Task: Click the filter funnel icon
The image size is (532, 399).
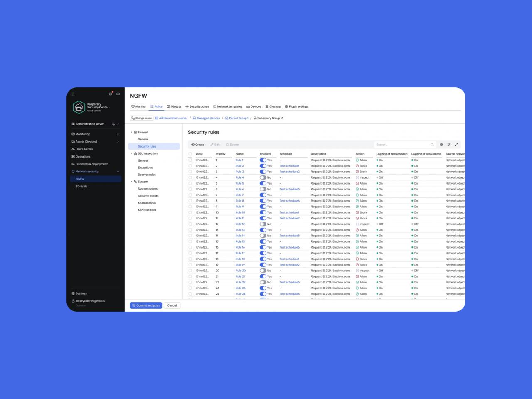Action: point(449,145)
